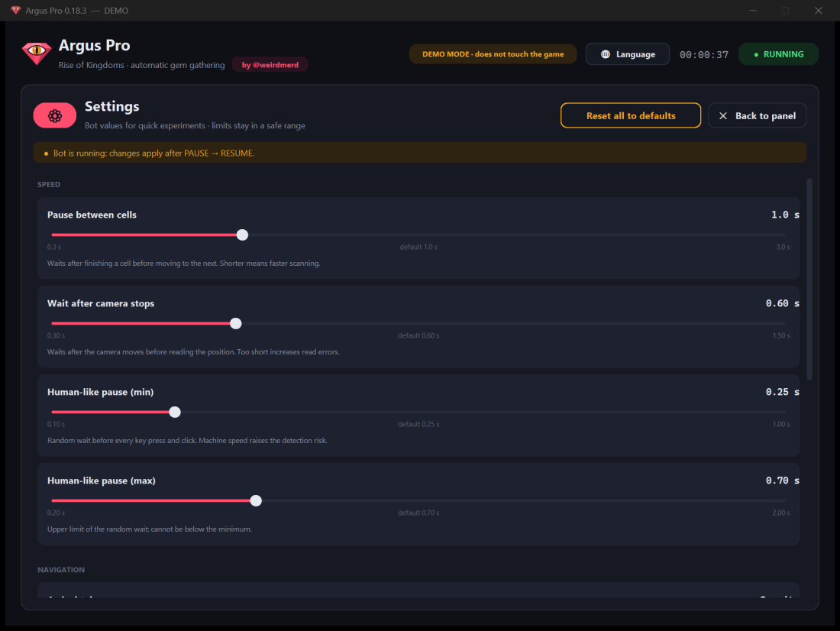Screen dimensions: 840x631
Task: Click the 'default 0.25 s' label
Action: (418, 424)
